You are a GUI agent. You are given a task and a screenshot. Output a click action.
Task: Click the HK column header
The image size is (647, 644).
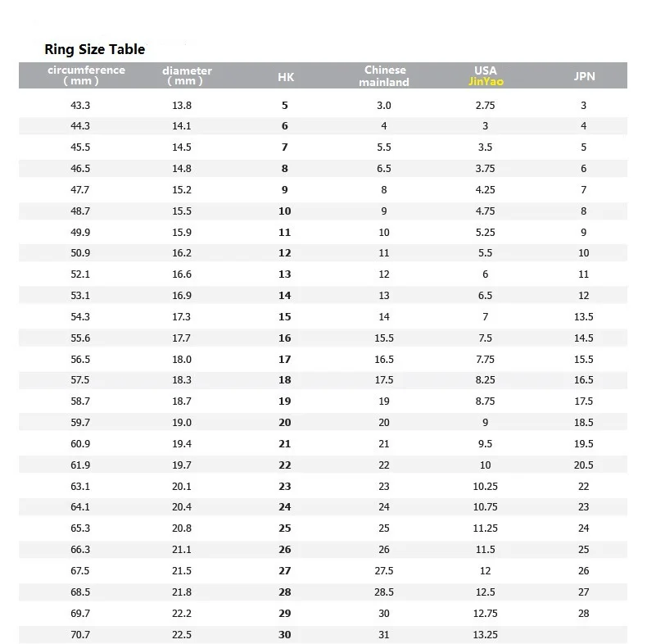[x=286, y=77]
